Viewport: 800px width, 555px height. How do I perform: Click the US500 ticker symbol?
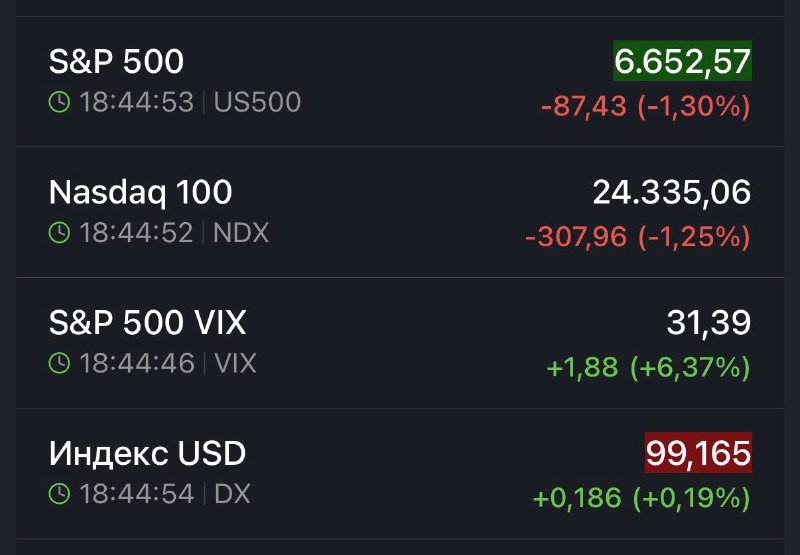coord(257,102)
